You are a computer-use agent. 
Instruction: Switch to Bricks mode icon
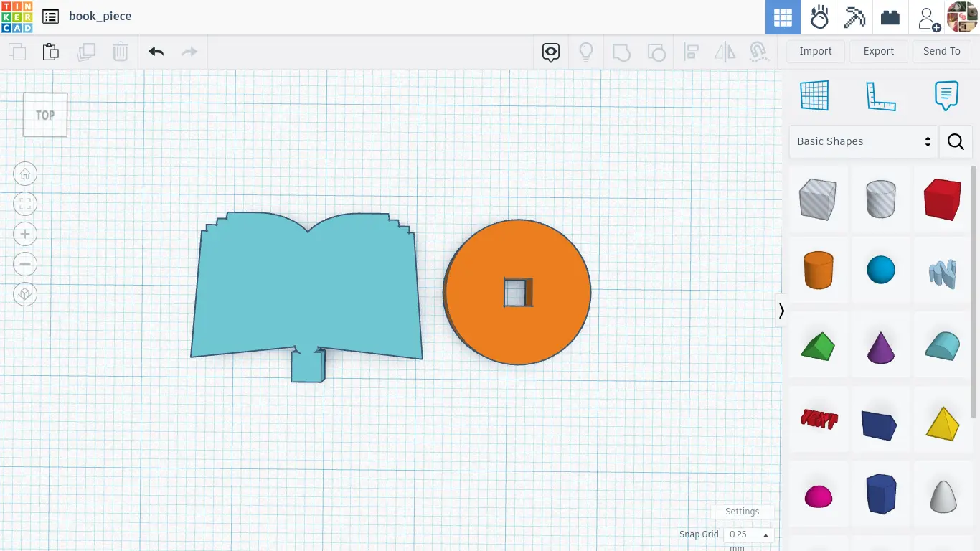pyautogui.click(x=890, y=17)
